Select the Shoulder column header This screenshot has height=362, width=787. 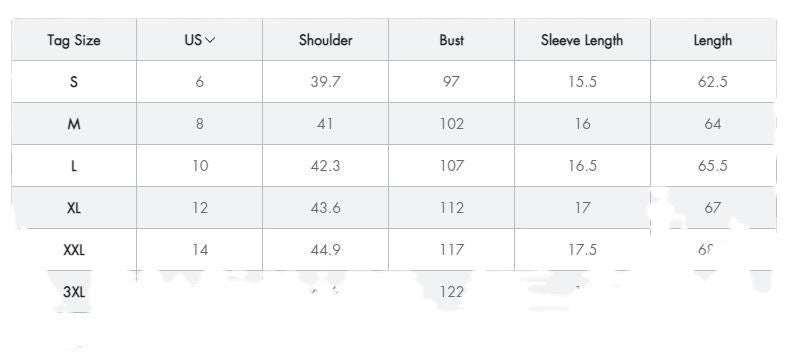[x=325, y=40]
